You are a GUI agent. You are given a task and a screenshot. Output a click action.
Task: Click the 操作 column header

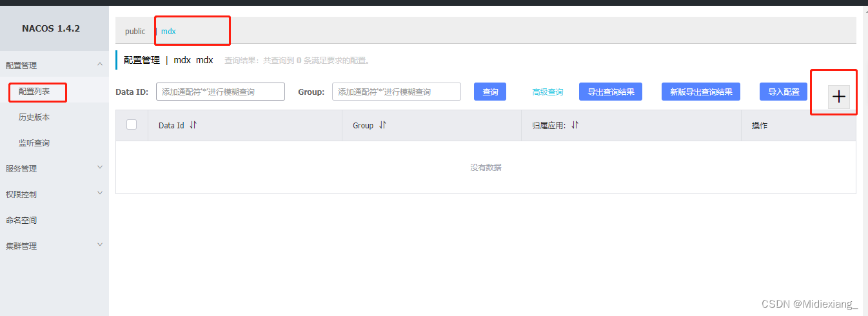click(x=760, y=125)
